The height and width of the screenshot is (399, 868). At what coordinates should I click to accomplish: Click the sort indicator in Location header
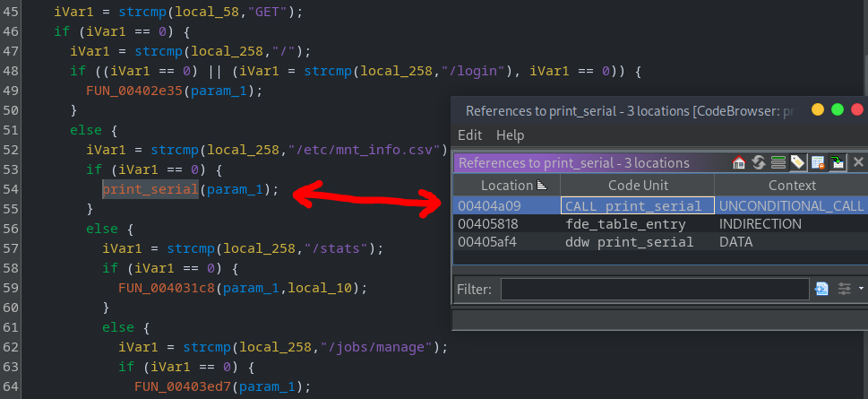pos(541,185)
